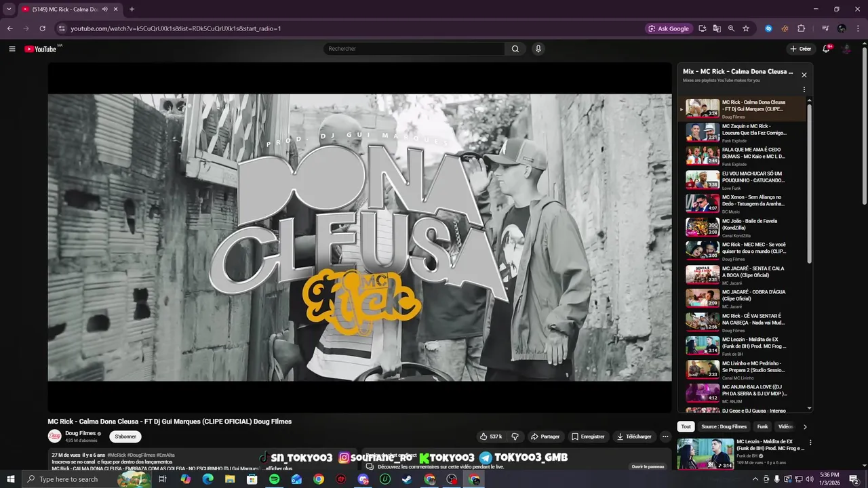This screenshot has height=488, width=868.
Task: Select the Funk filter chip
Action: point(762,426)
